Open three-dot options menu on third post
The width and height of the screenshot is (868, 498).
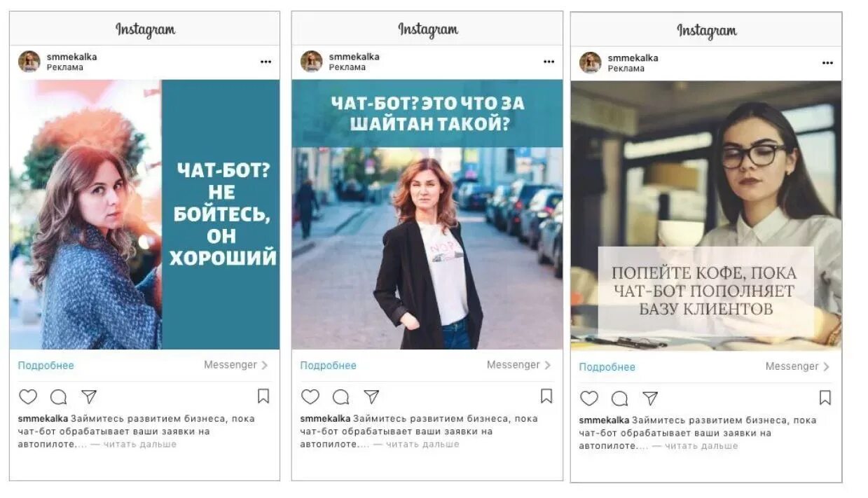coord(828,63)
